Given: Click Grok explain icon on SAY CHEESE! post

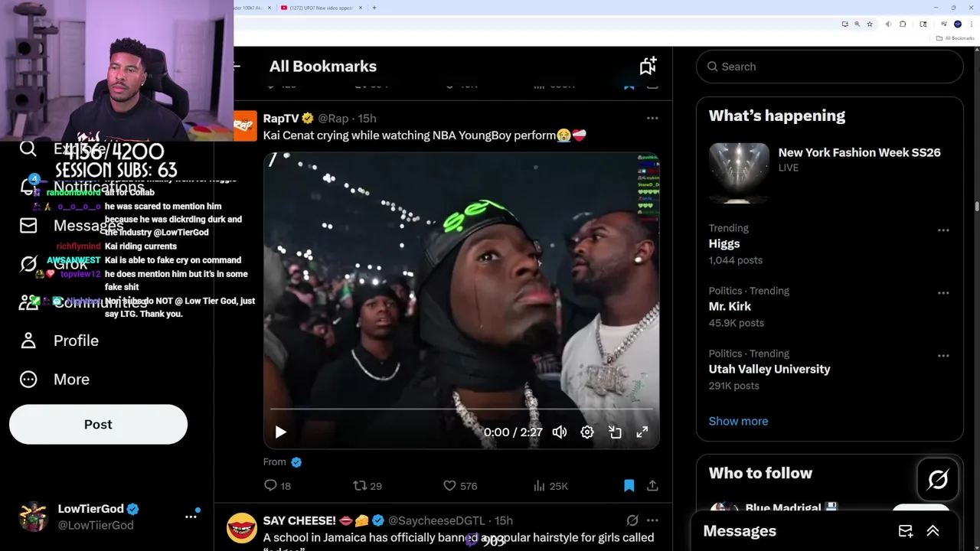Looking at the screenshot, I should (632, 520).
